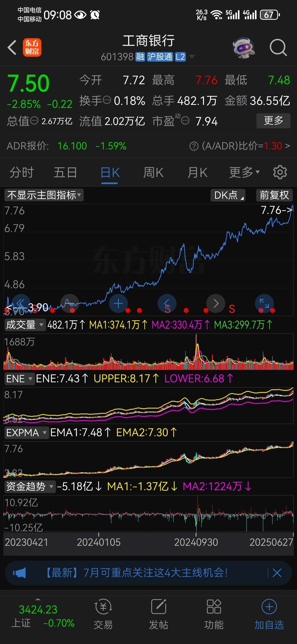Move chart right with right chevron

216,303
